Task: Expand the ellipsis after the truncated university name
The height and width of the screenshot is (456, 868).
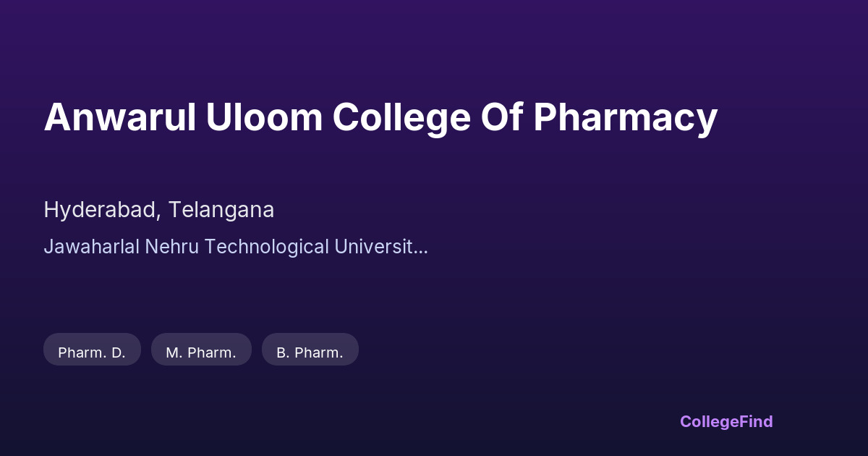Action: (x=422, y=247)
